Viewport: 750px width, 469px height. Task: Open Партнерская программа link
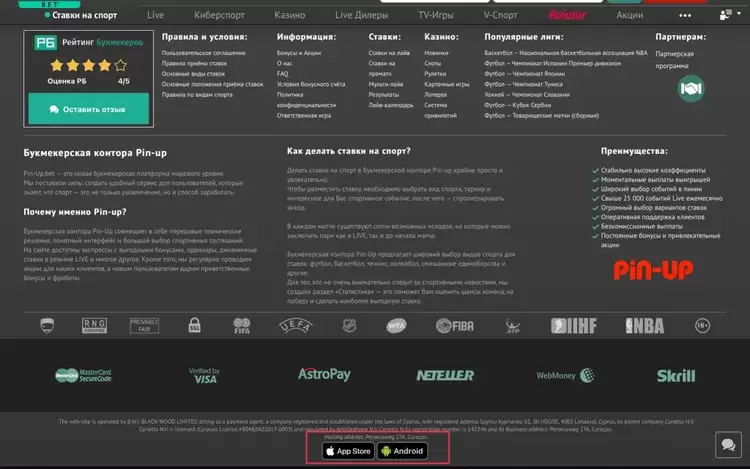tap(674, 60)
